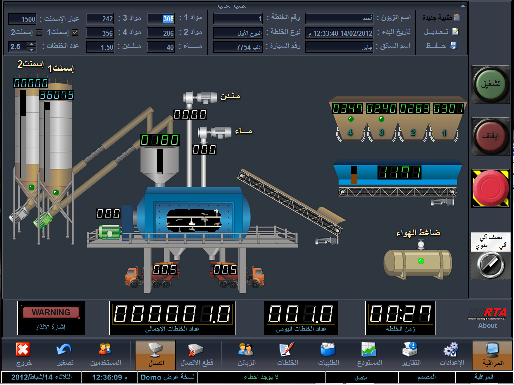Click aggregate bin gate number 3
The image size is (514, 385).
tap(382, 133)
